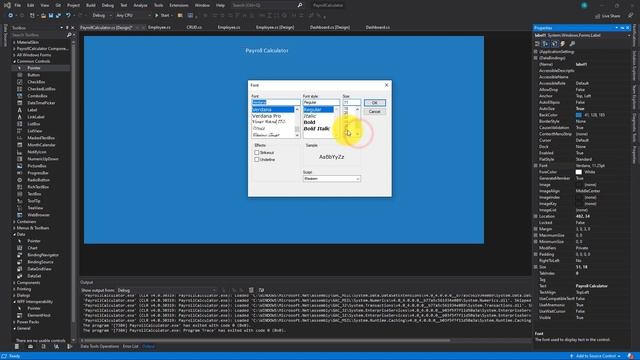Expand the Menus & Toolbars group in Toolbox
The image size is (640, 360).
(14, 228)
